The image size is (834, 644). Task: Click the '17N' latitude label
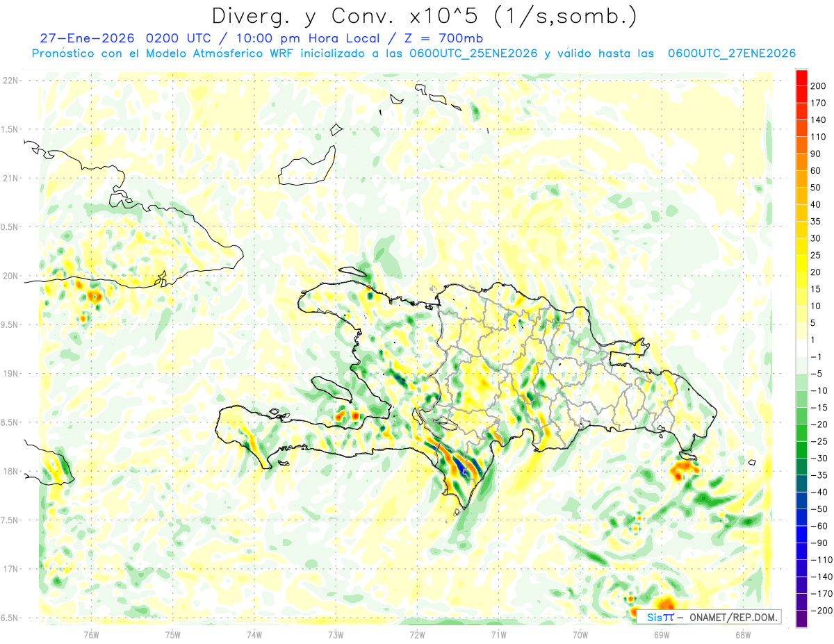10,569
